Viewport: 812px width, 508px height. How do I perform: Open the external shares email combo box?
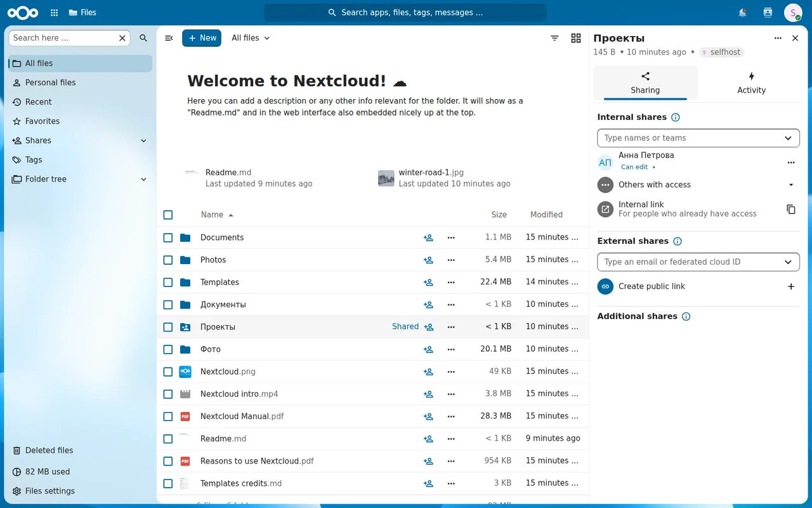698,262
